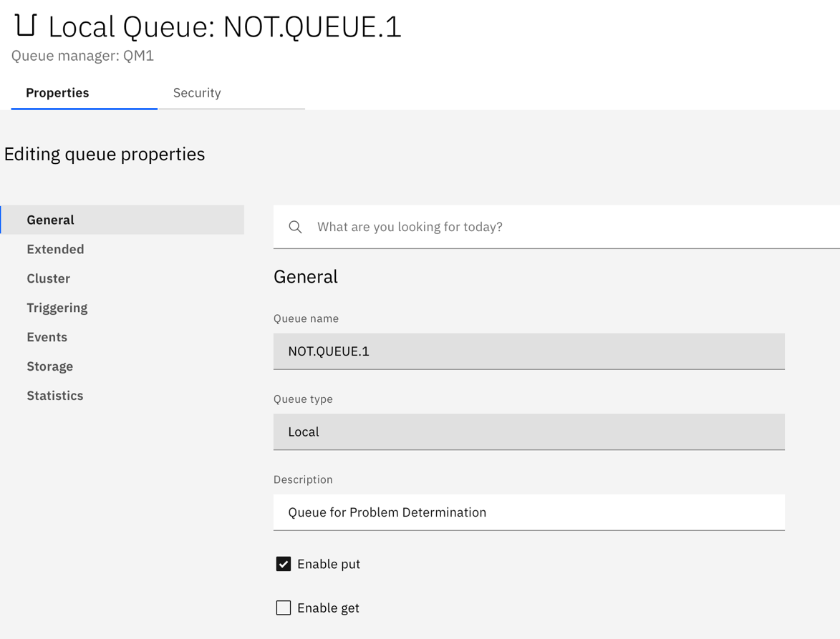This screenshot has height=639, width=840.
Task: Select the Properties tab
Action: tap(57, 93)
